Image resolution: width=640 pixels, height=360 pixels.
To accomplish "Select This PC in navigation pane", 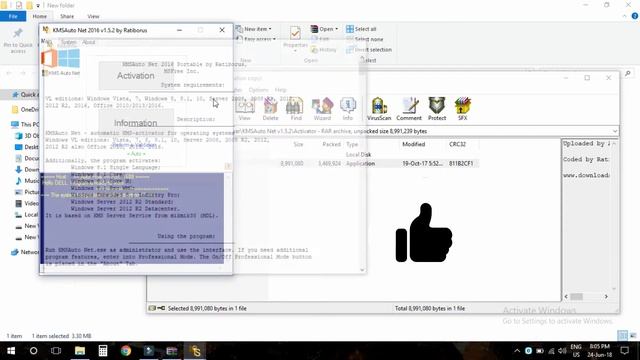I will pos(24,124).
